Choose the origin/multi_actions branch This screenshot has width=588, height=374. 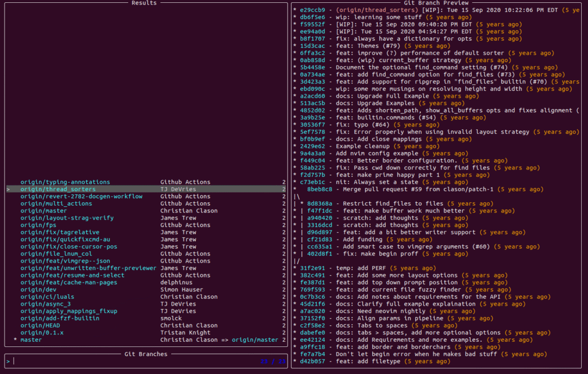[56, 203]
